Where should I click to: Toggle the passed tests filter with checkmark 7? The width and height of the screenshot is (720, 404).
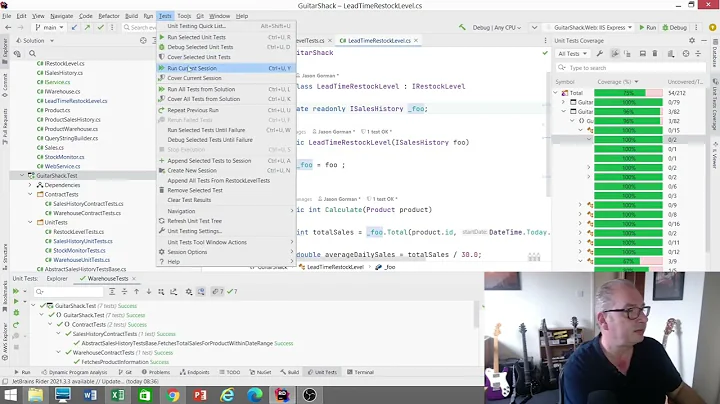coord(232,292)
